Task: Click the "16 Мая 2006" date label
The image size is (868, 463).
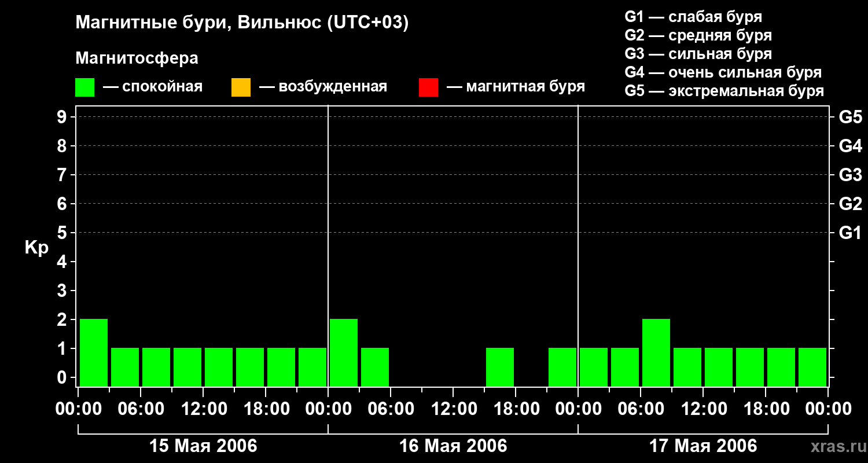Action: 453,446
